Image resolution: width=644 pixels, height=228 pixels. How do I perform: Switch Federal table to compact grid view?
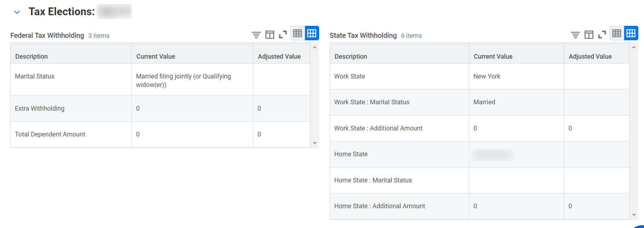(298, 33)
